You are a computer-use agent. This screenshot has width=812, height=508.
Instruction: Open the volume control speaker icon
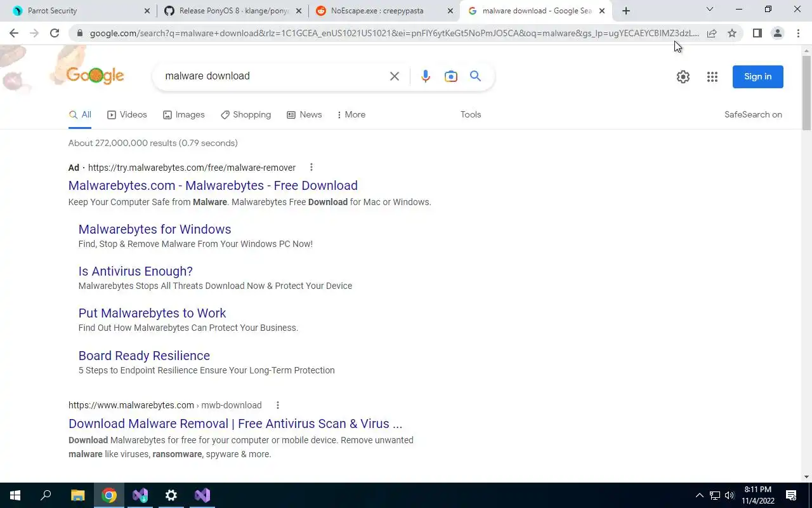pyautogui.click(x=730, y=495)
